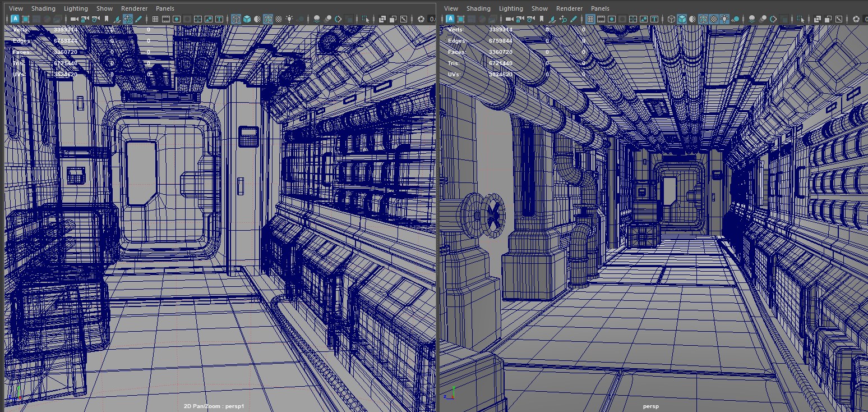Open Lighting menu in left persp1 panel
This screenshot has width=868, height=412.
coord(76,8)
